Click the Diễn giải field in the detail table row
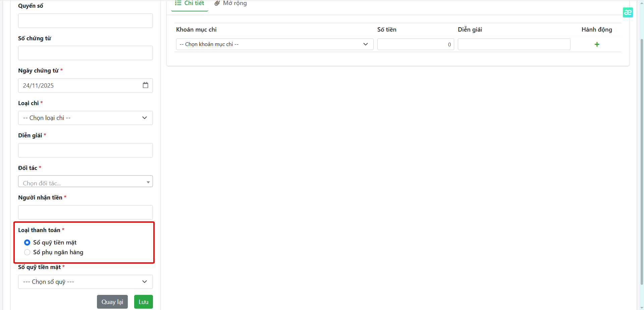The height and width of the screenshot is (310, 644). coord(514,44)
